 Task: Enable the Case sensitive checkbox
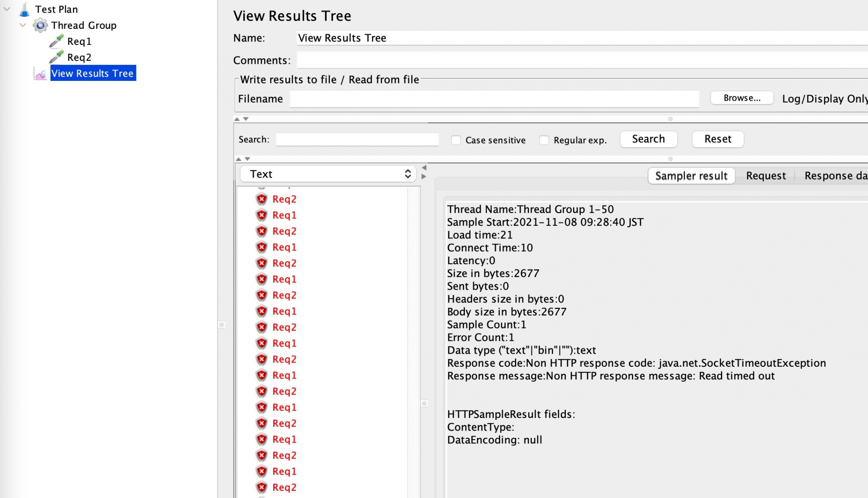[456, 140]
